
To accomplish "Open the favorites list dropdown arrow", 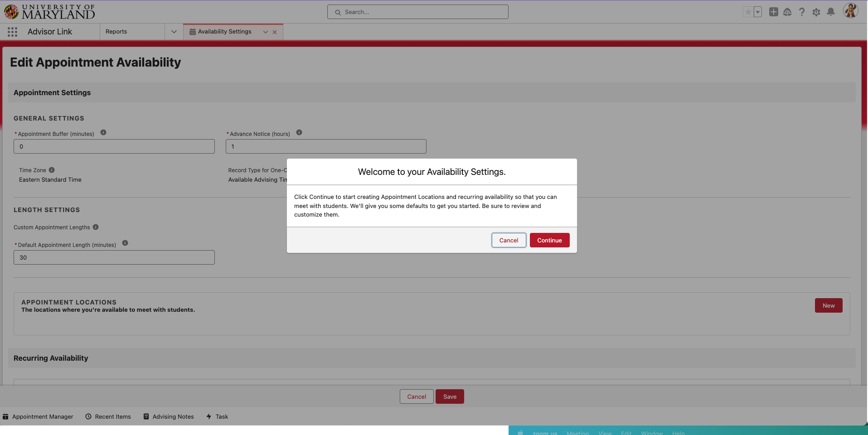I will click(757, 12).
